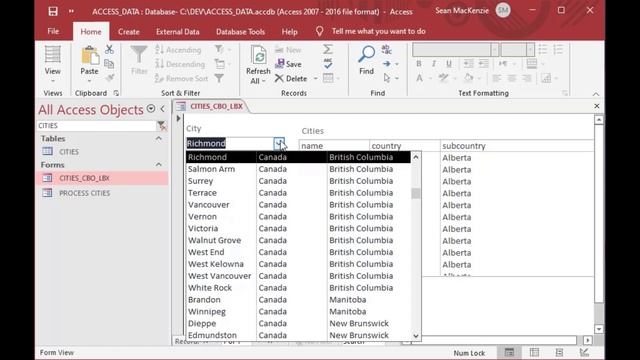Switch to the Database Tools tab

point(240,31)
